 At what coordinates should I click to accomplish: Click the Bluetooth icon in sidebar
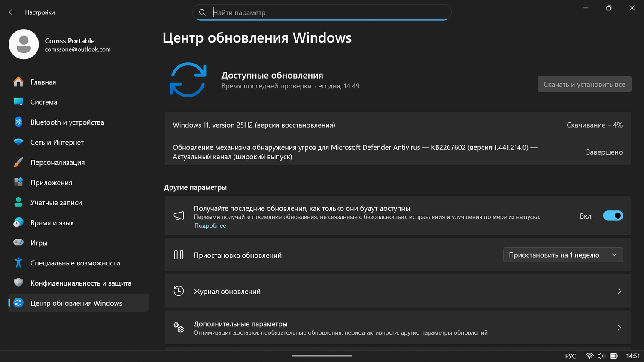[x=18, y=122]
